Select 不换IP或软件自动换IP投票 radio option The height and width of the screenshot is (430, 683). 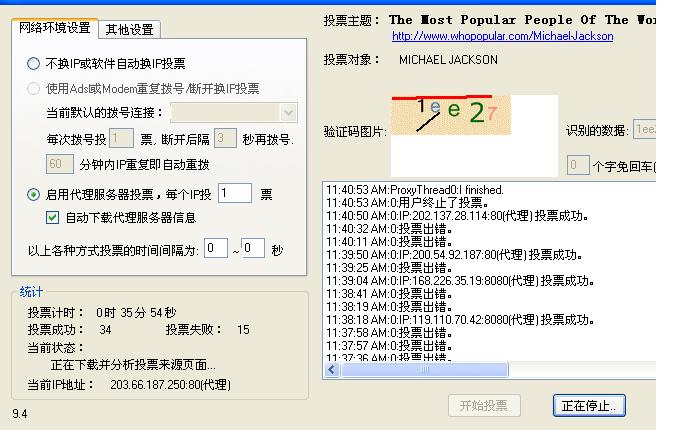(34, 64)
